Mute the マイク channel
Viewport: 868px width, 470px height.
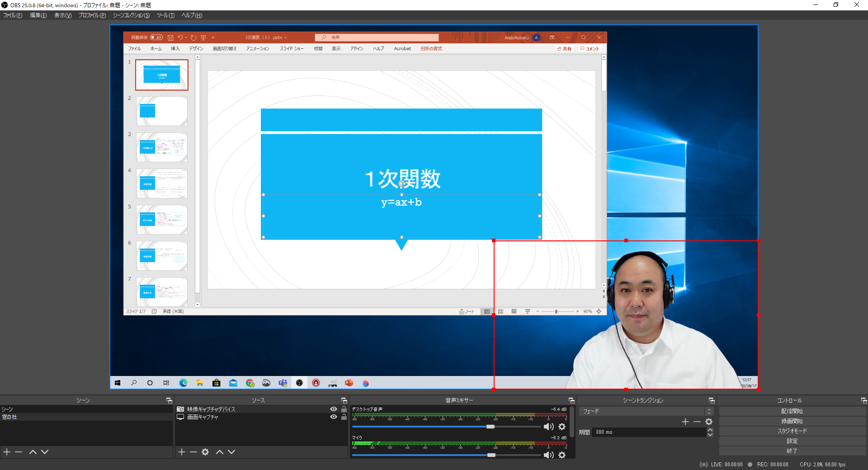[x=549, y=455]
